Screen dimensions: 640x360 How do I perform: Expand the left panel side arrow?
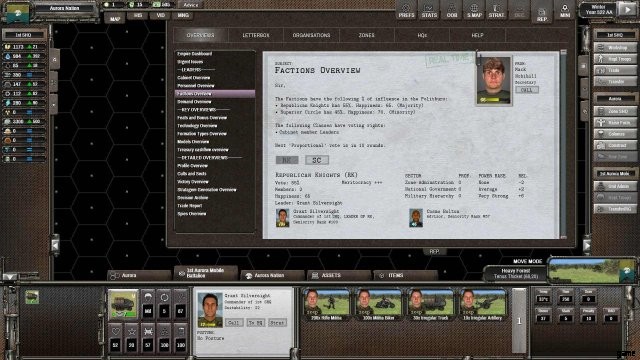55,245
